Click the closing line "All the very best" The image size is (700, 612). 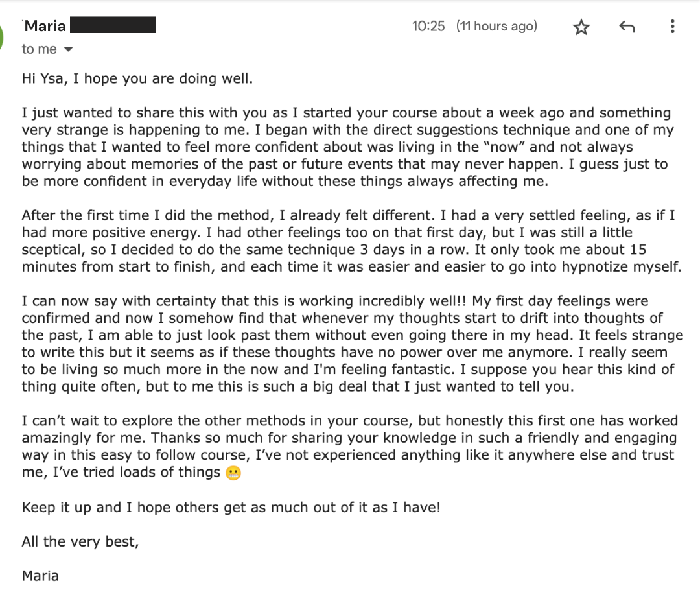pyautogui.click(x=80, y=541)
